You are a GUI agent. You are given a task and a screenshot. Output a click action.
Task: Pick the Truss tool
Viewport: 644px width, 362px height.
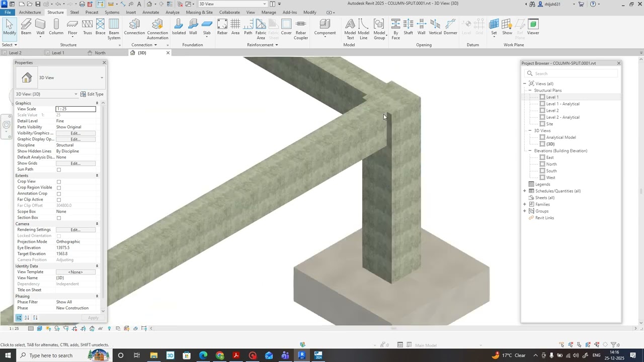coord(87,27)
